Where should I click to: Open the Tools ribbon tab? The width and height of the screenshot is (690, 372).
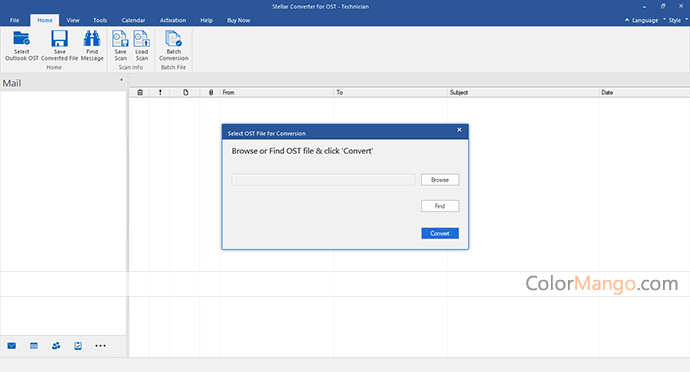[100, 20]
